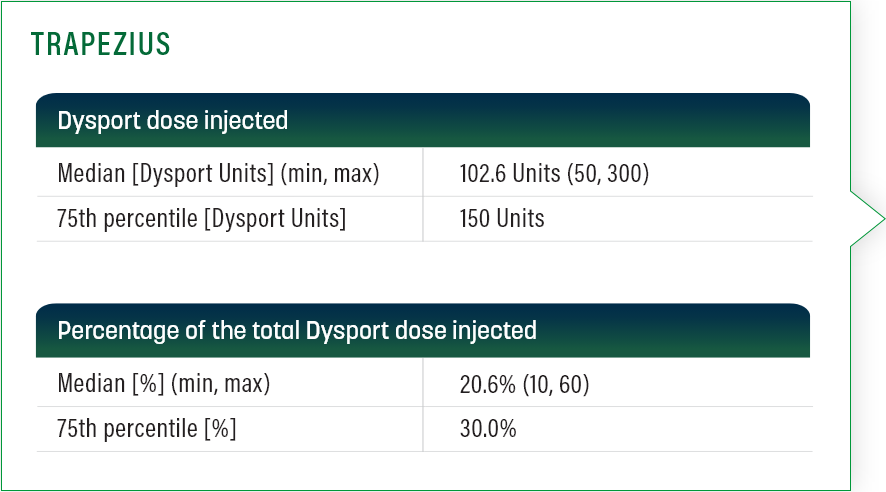Click the right-pointing arrow notch on card edge
Screen dimensions: 886x492
pos(867,218)
